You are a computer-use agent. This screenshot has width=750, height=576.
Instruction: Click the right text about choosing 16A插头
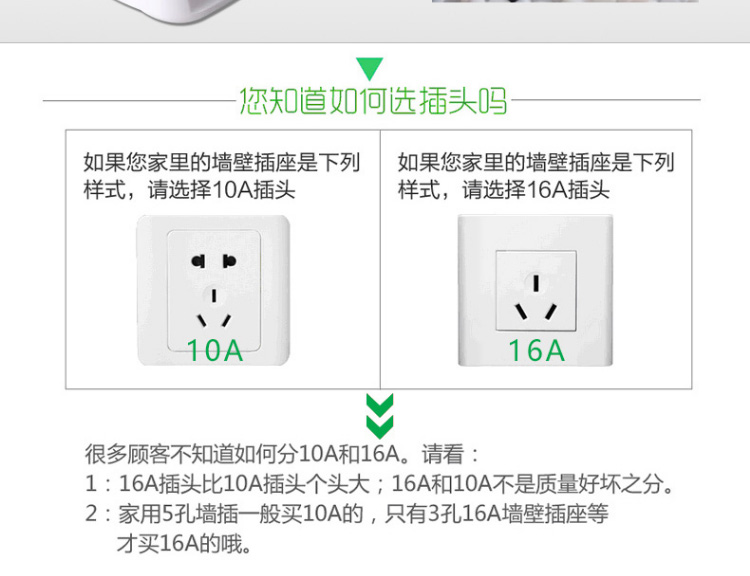(x=536, y=176)
